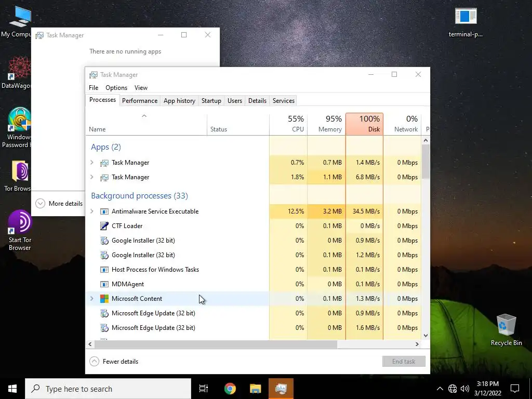This screenshot has height=399, width=532.
Task: Show hidden system tray icons
Action: coord(440,389)
